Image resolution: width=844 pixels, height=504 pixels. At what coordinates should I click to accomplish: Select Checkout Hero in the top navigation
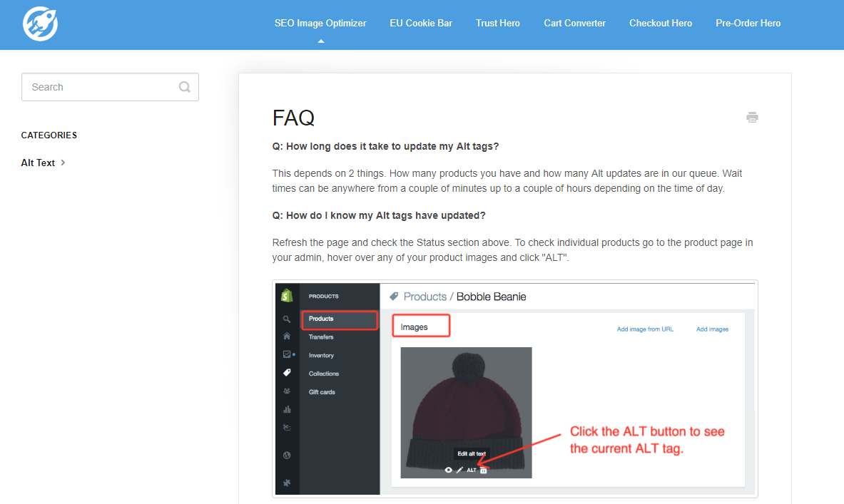661,23
